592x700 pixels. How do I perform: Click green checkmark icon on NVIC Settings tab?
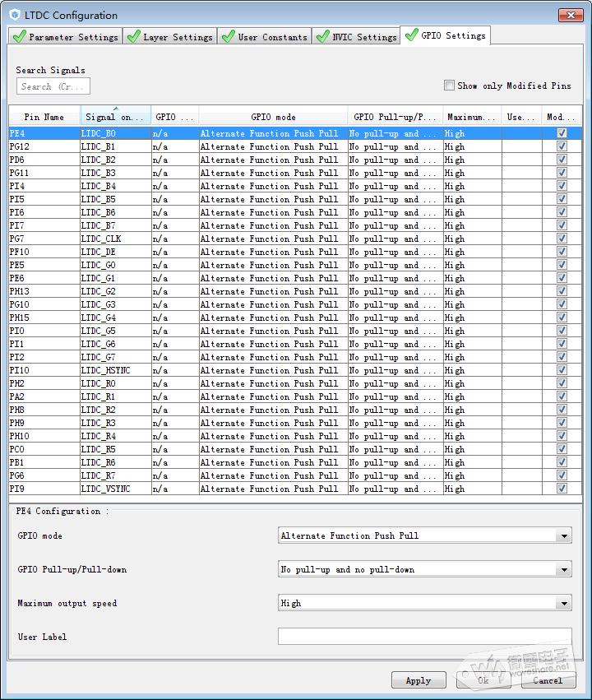pyautogui.click(x=322, y=36)
